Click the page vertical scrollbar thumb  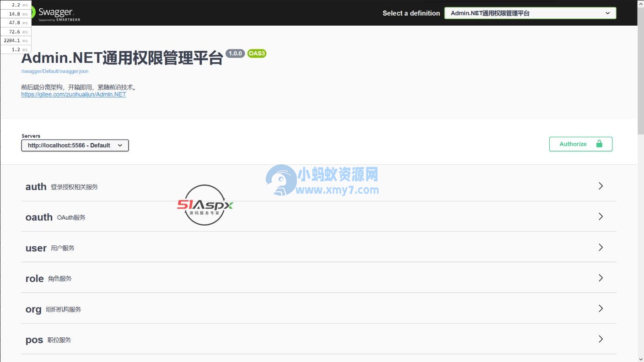pos(640,70)
